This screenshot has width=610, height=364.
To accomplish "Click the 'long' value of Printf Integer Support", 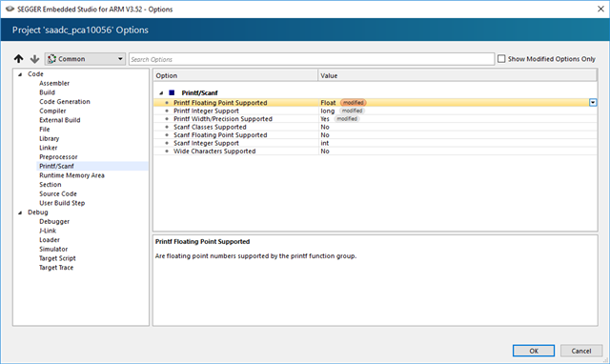I will tap(328, 111).
